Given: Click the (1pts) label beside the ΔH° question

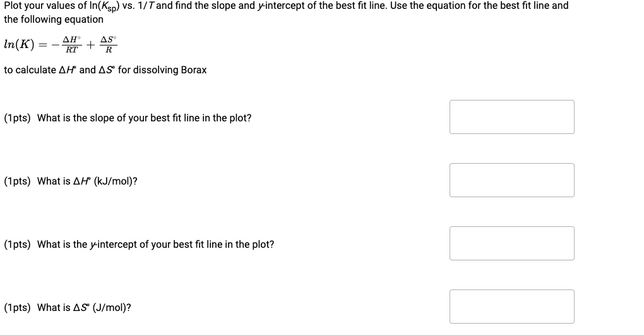Looking at the screenshot, I should 18,181.
